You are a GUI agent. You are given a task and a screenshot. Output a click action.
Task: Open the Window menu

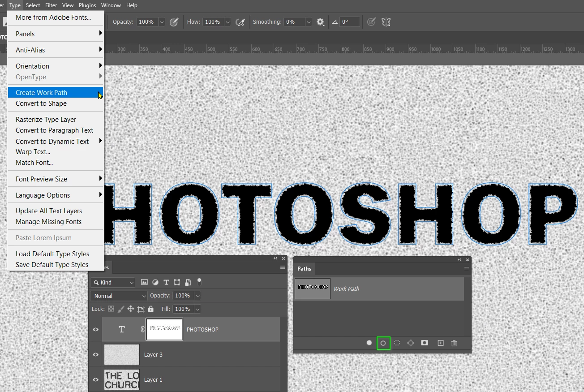pyautogui.click(x=111, y=5)
